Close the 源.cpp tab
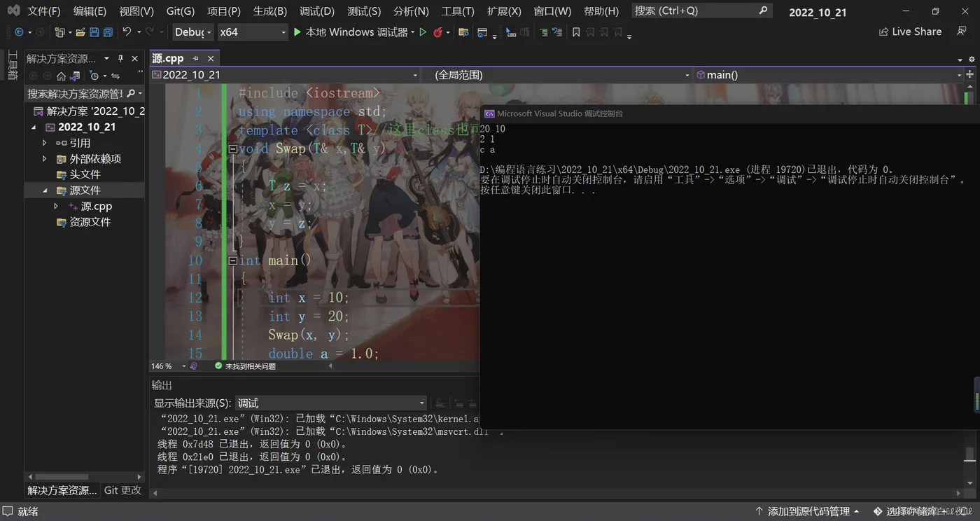Viewport: 980px width, 521px height. 210,58
